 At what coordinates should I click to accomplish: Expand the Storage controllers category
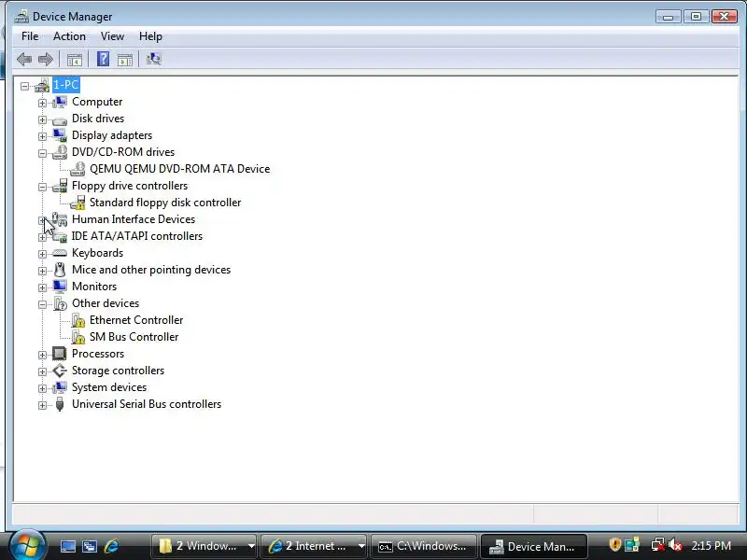tap(42, 371)
